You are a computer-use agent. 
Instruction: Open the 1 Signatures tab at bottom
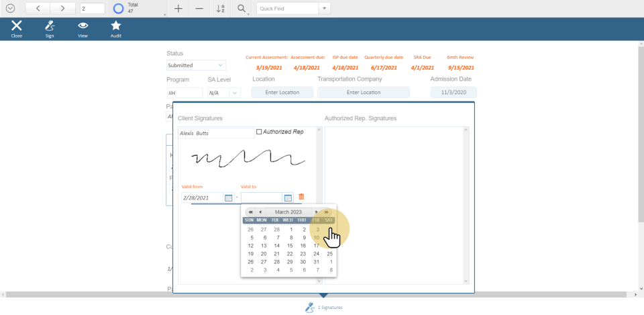pyautogui.click(x=323, y=307)
